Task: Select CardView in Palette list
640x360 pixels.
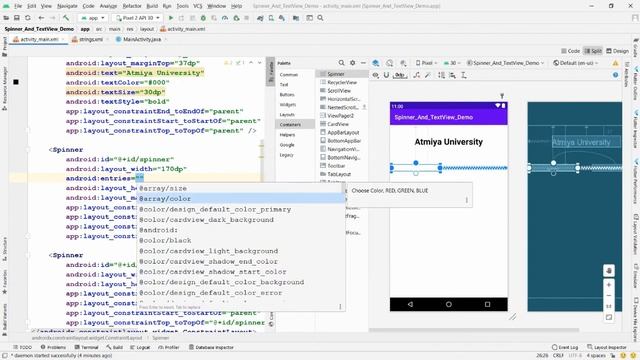Action: (x=343, y=124)
